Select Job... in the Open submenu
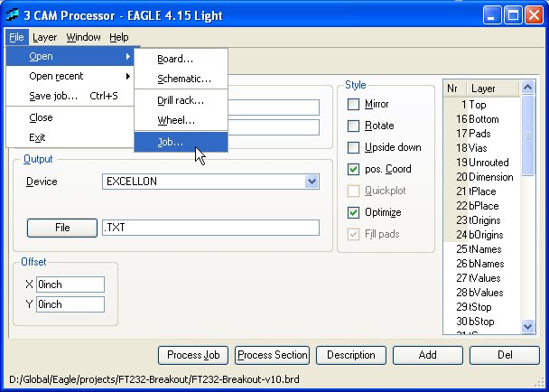This screenshot has height=392, width=549. coord(181,142)
